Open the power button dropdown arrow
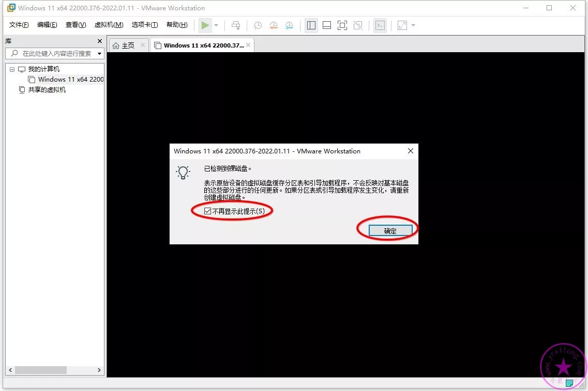This screenshot has height=391, width=588. pyautogui.click(x=216, y=25)
